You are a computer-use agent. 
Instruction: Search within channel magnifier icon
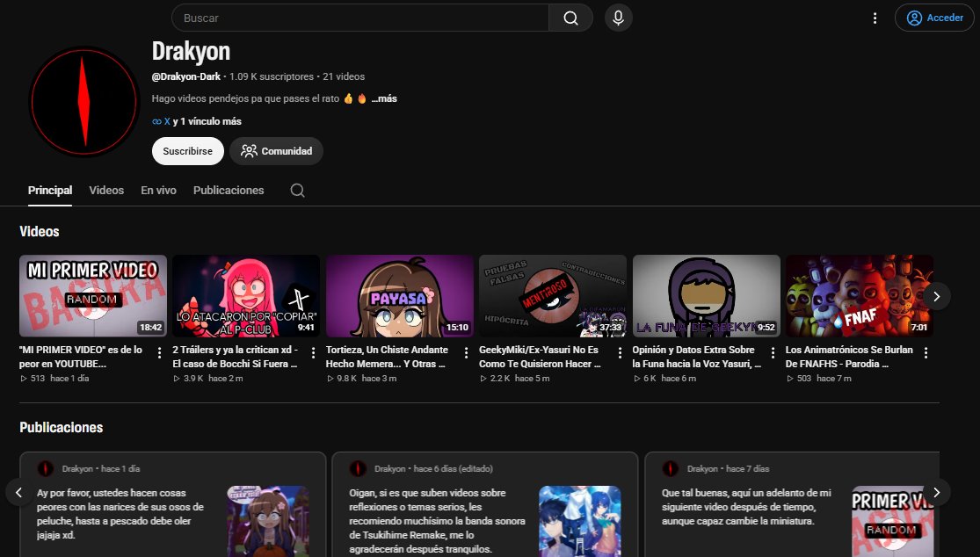297,191
